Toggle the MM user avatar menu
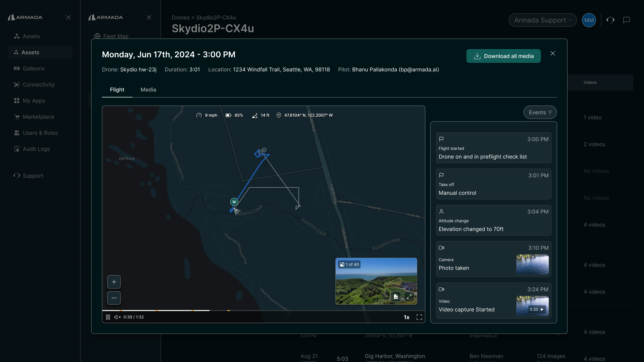The image size is (644, 362). tap(589, 20)
